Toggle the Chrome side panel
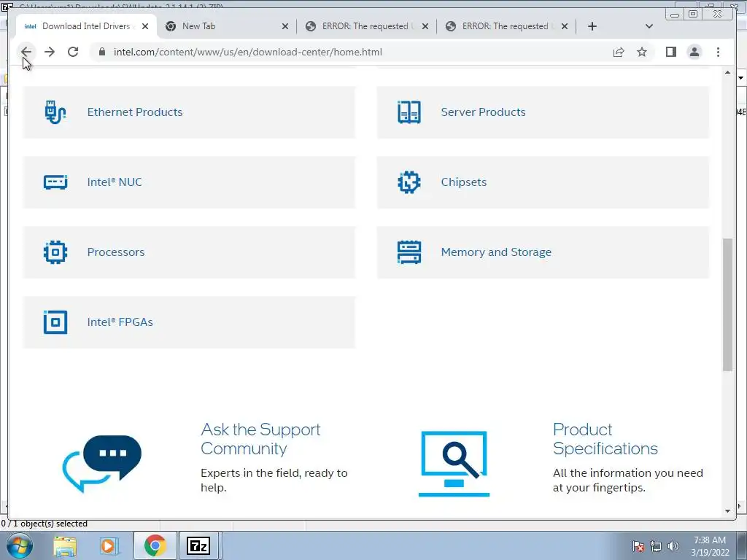The height and width of the screenshot is (560, 747). tap(671, 52)
